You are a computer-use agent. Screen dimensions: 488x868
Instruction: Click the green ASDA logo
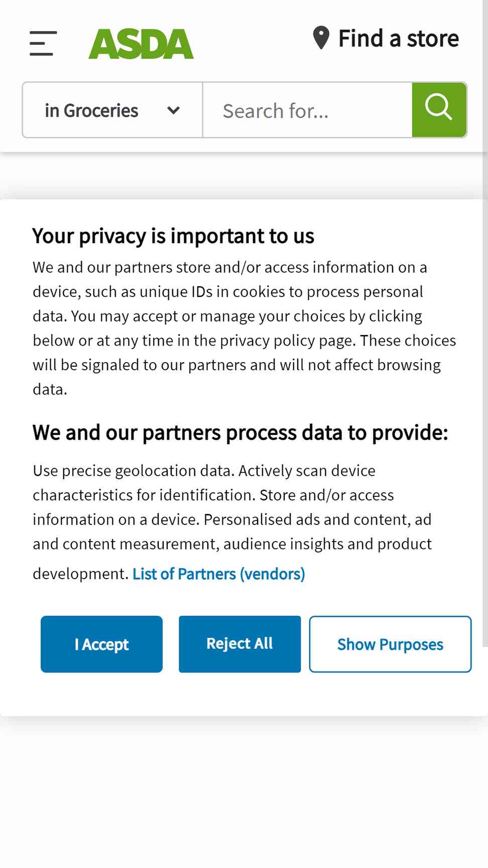point(141,44)
